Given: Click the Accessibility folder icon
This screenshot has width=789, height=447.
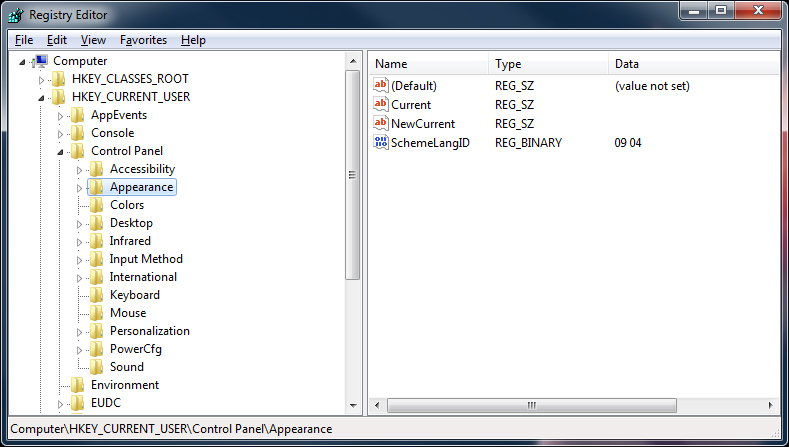Looking at the screenshot, I should point(97,169).
